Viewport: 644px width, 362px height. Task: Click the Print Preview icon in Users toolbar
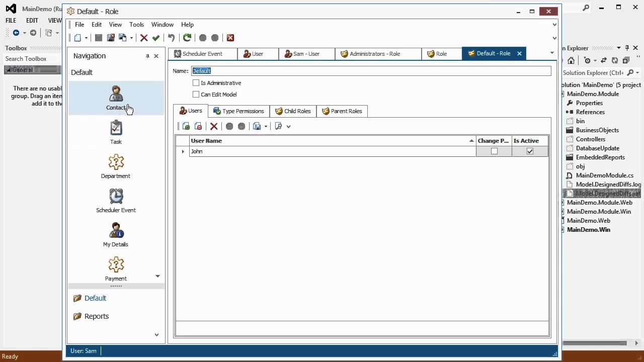pos(278,126)
